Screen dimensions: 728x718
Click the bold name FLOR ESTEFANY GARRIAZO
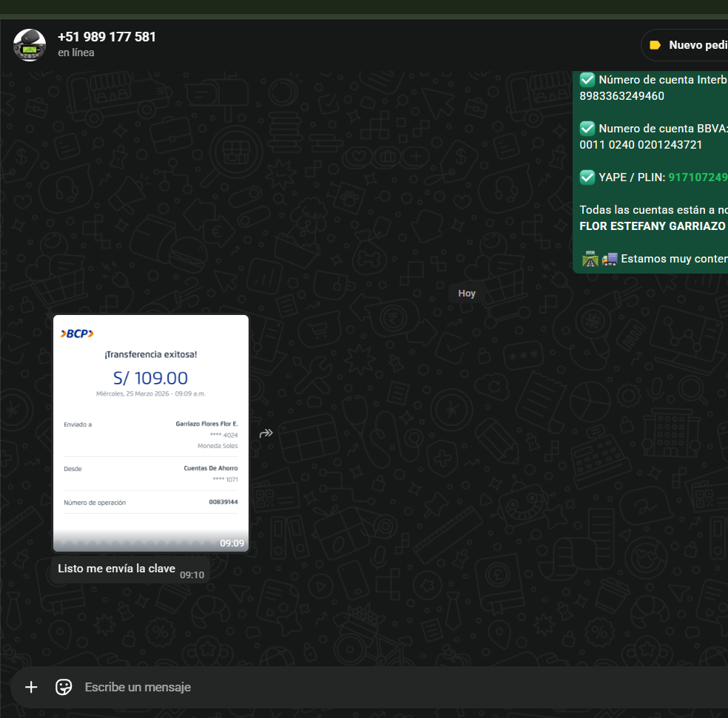point(653,226)
